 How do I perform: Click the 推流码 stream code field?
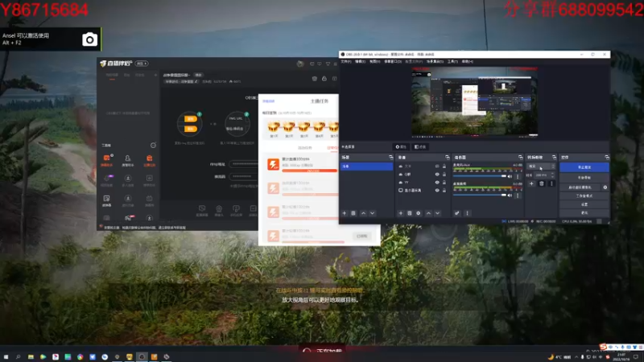(x=243, y=176)
